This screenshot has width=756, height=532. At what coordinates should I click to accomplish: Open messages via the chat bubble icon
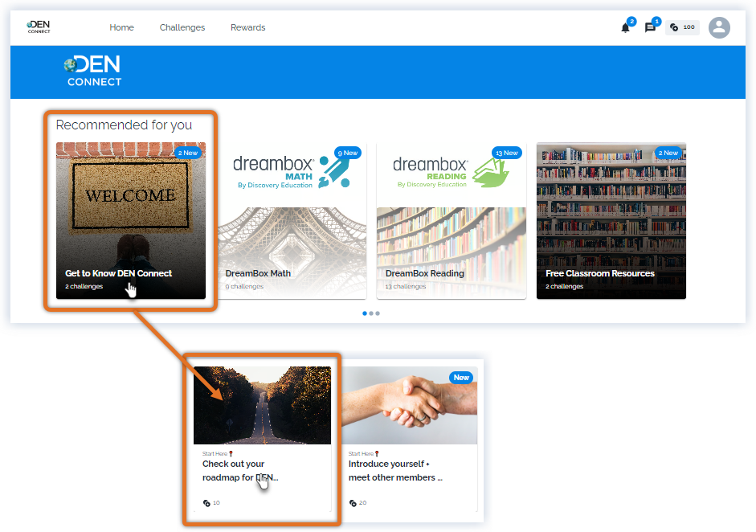click(x=650, y=27)
